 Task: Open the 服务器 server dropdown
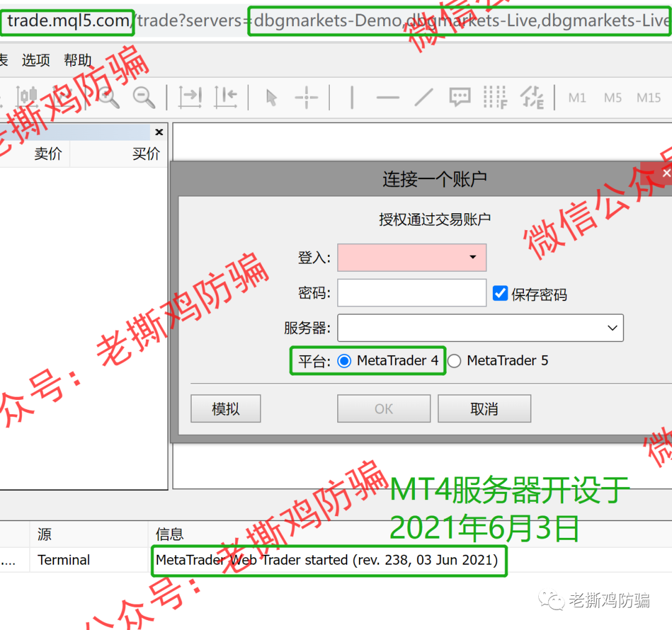pos(480,328)
